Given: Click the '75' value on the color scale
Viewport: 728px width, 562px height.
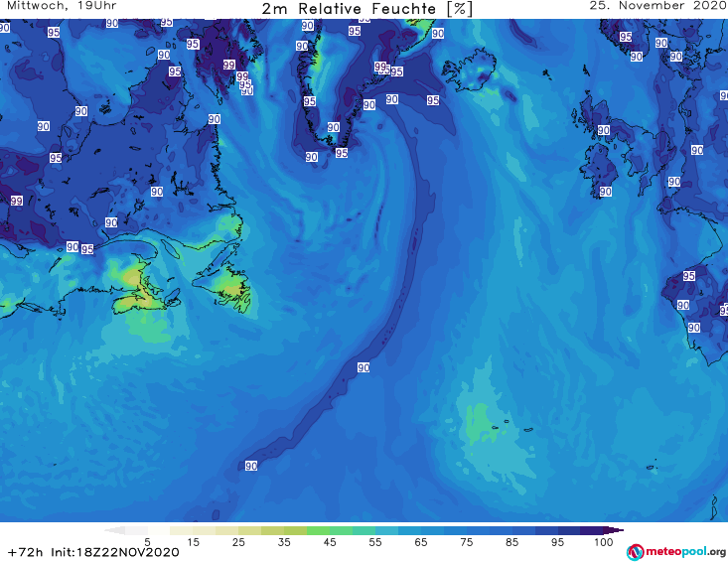Looking at the screenshot, I should click(466, 542).
